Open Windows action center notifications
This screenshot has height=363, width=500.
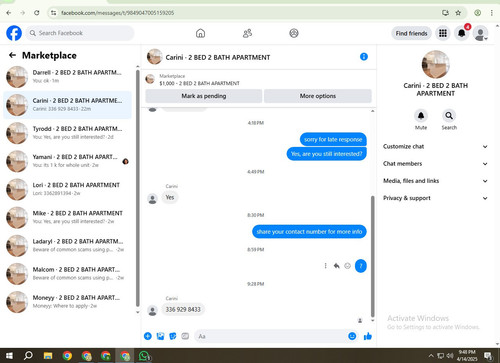coord(488,356)
